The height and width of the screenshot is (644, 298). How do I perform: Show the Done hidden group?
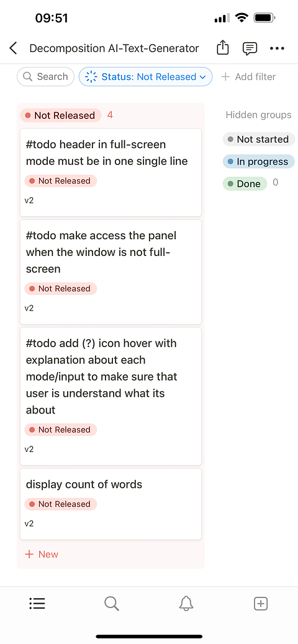click(x=245, y=183)
